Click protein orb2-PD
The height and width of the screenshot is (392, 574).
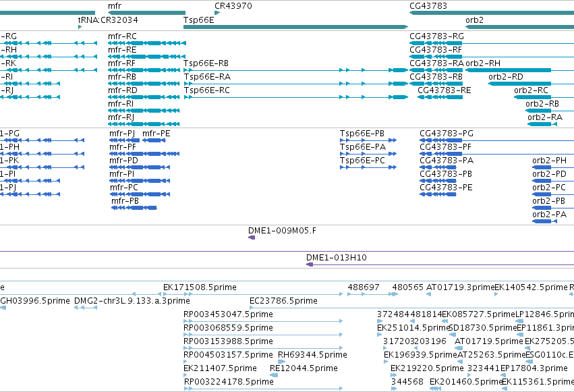(x=553, y=181)
